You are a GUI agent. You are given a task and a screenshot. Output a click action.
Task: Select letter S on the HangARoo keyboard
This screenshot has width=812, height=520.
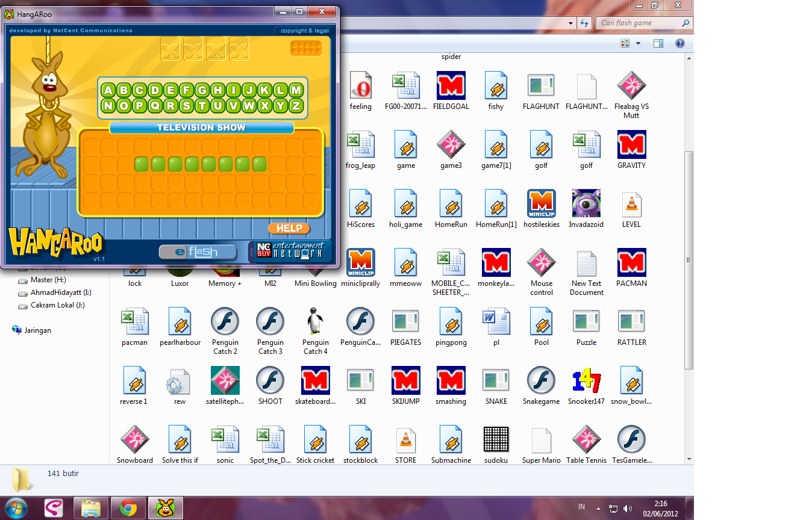(187, 106)
